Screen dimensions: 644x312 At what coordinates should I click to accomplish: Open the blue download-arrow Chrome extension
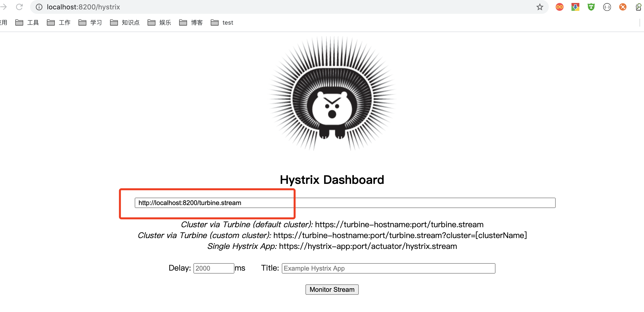(575, 7)
